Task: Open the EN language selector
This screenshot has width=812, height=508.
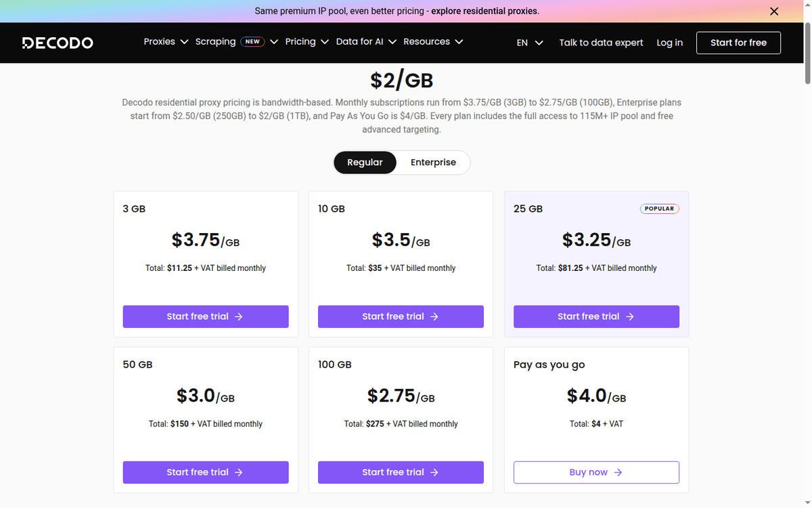Action: point(522,43)
